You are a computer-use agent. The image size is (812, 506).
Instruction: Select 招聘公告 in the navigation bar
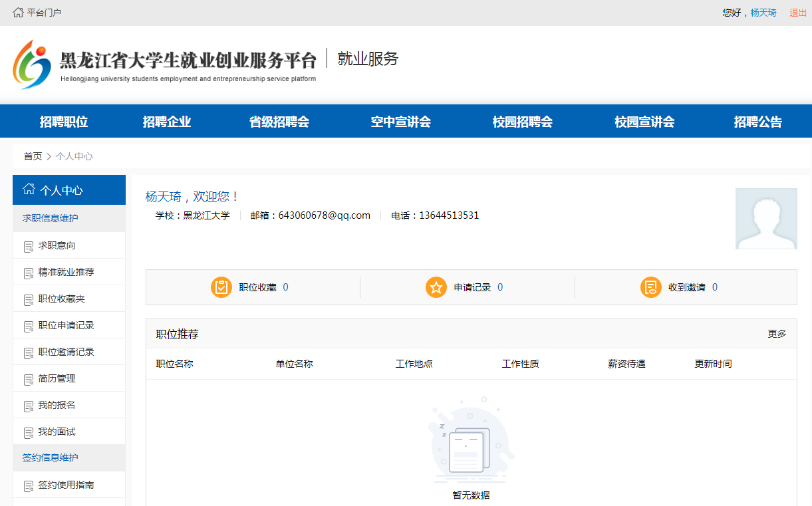pyautogui.click(x=756, y=121)
